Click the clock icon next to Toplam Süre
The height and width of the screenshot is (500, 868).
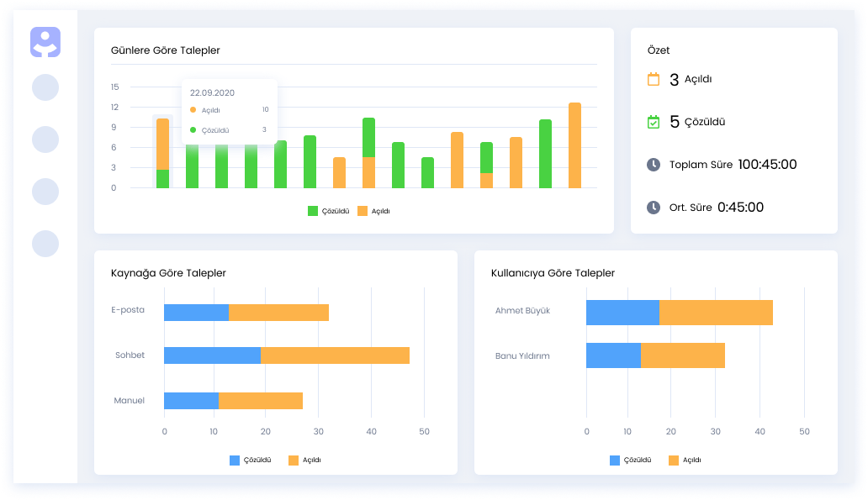(x=654, y=165)
